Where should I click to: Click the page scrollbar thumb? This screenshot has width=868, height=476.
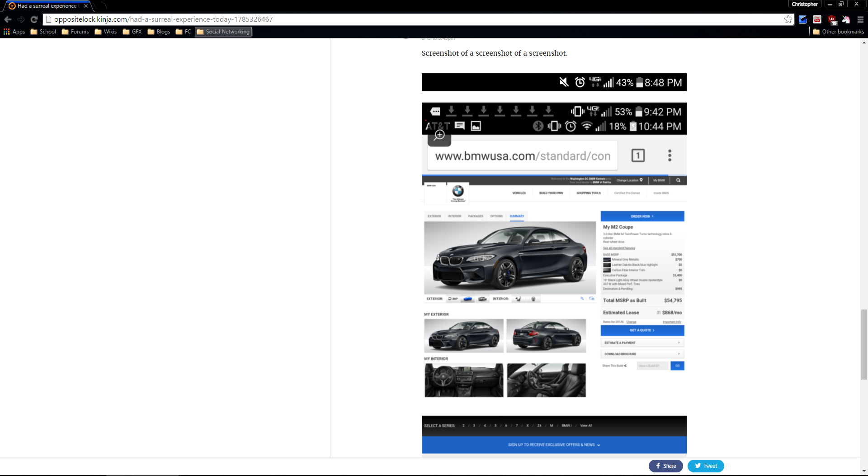pyautogui.click(x=864, y=344)
